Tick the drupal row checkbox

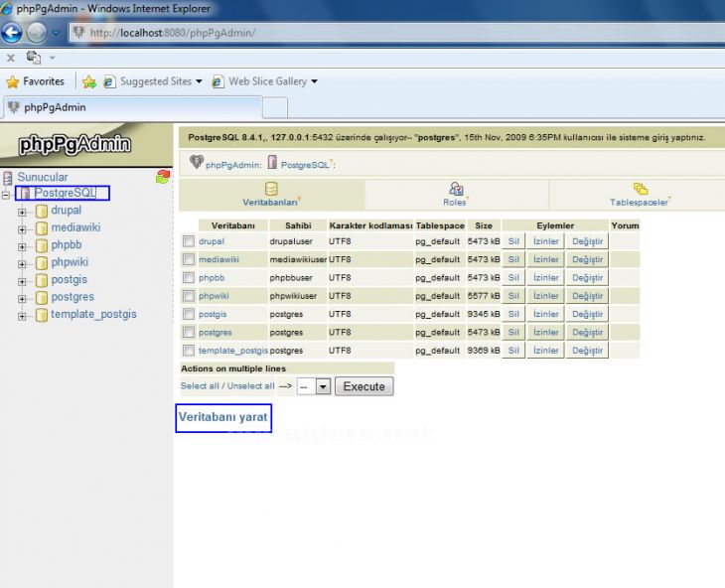point(188,241)
